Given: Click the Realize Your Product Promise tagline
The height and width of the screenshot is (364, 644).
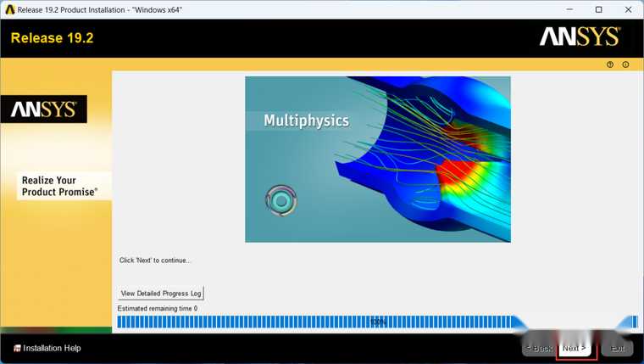Looking at the screenshot, I should [60, 186].
